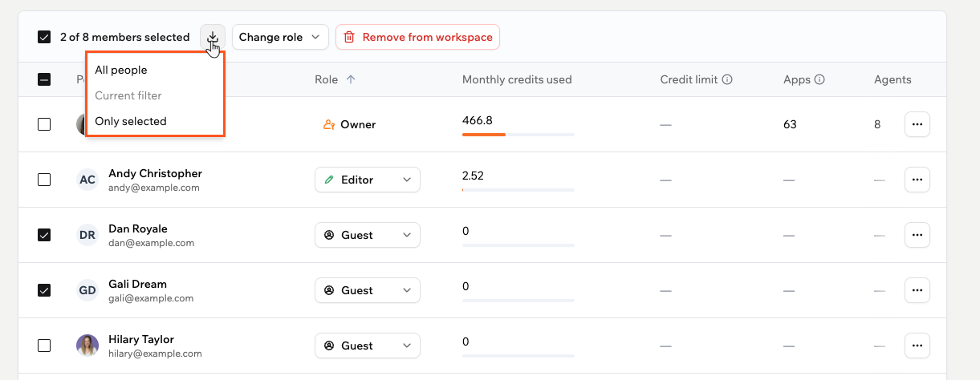Screen dimensions: 980x380
Task: Click the email dan@example.com
Action: [x=152, y=243]
